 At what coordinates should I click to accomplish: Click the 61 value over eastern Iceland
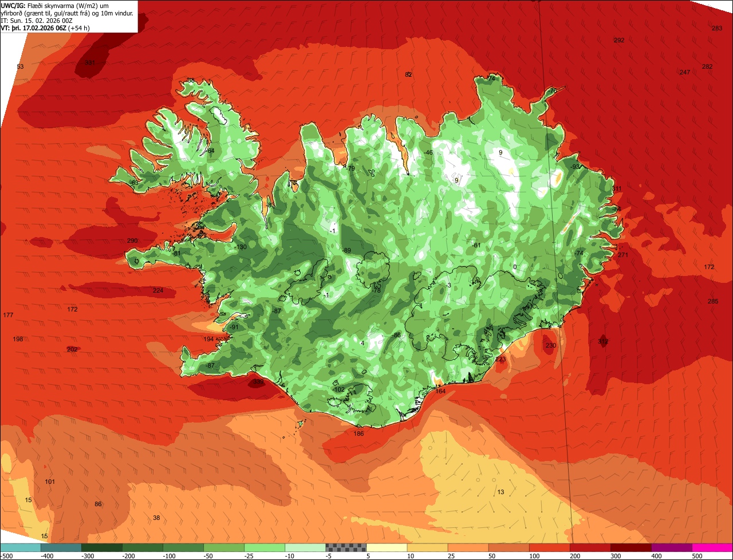tap(476, 245)
